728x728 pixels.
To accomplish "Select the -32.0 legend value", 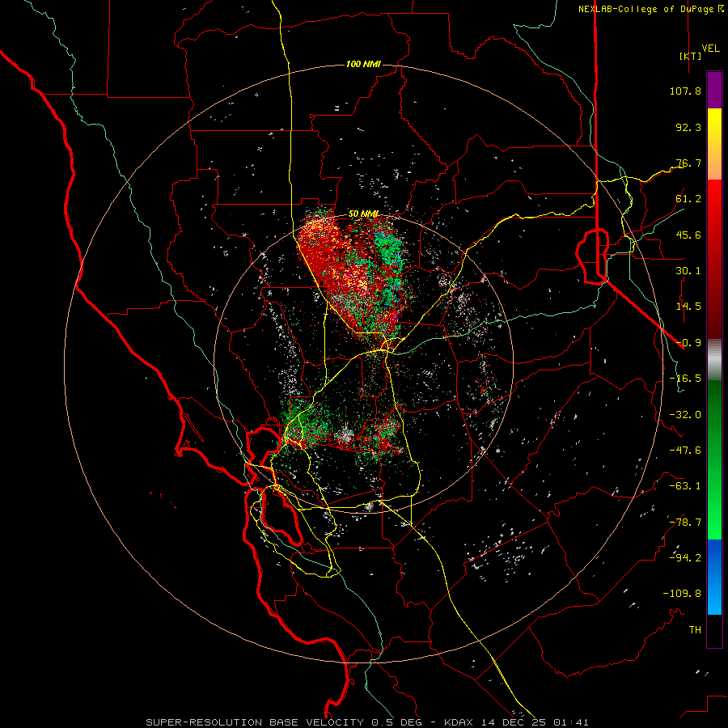I will 685,415.
